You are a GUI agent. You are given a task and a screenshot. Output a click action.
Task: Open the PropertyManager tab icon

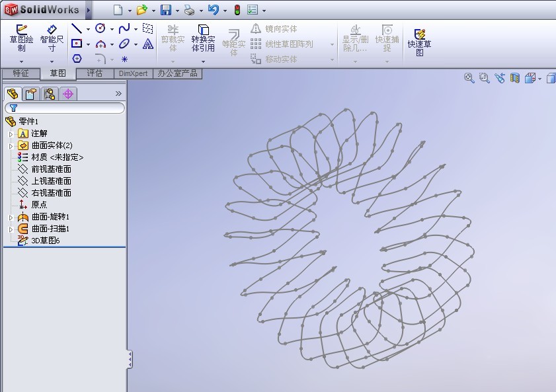[31, 94]
